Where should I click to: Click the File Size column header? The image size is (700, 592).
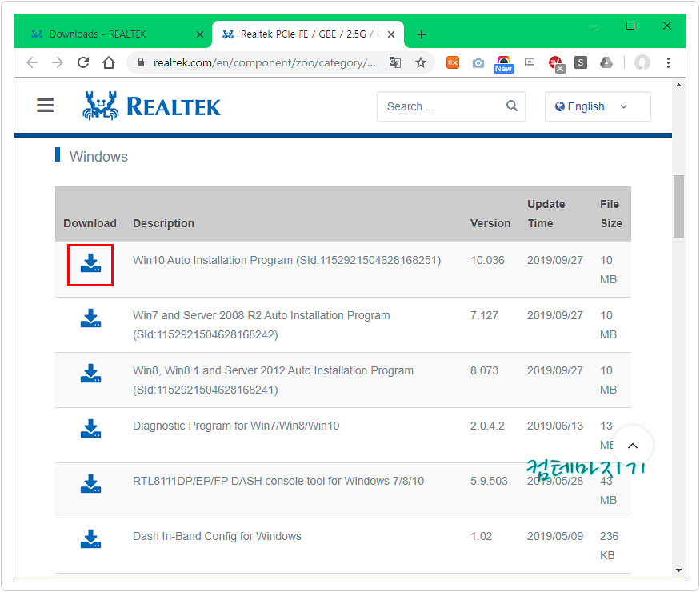(611, 214)
